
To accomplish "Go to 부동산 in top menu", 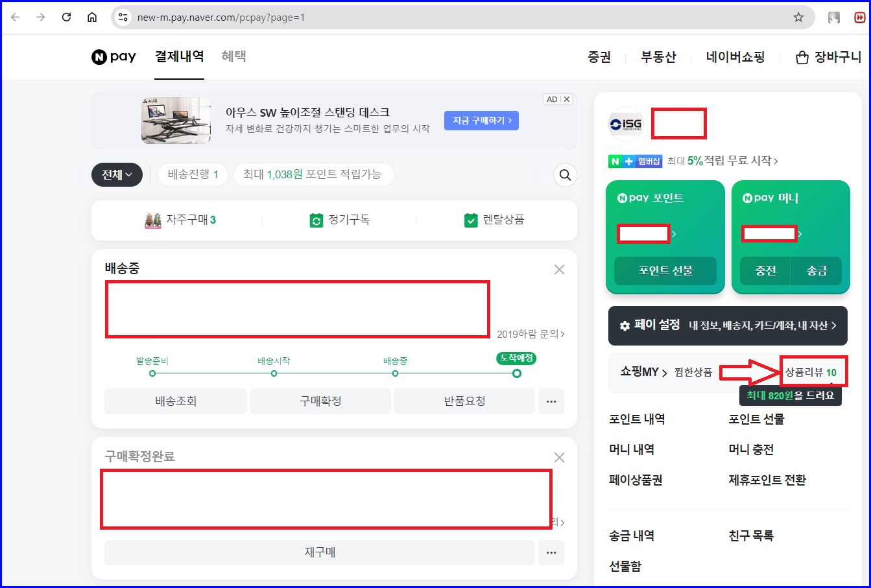I will click(x=658, y=58).
